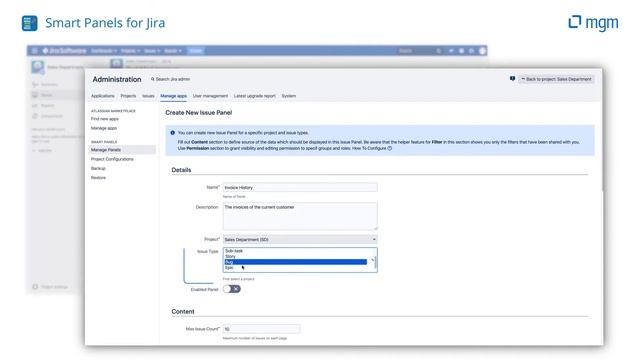Open Issues menu in background Jira header

pyautogui.click(x=152, y=51)
